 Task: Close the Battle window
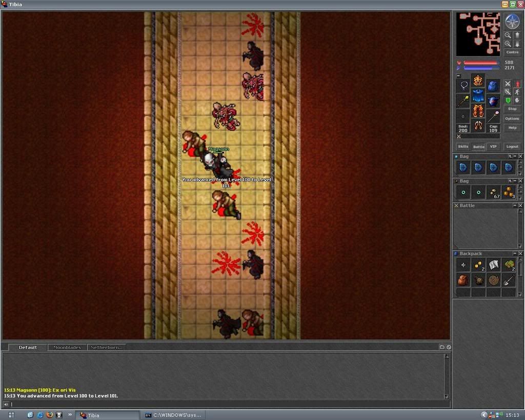520,205
